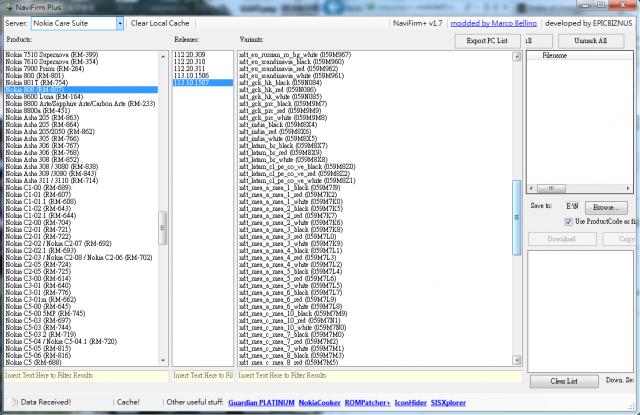Screen dimensions: 640x415
Task: Select Nokia 800 Luna (RM-164) product
Action: 49,96
